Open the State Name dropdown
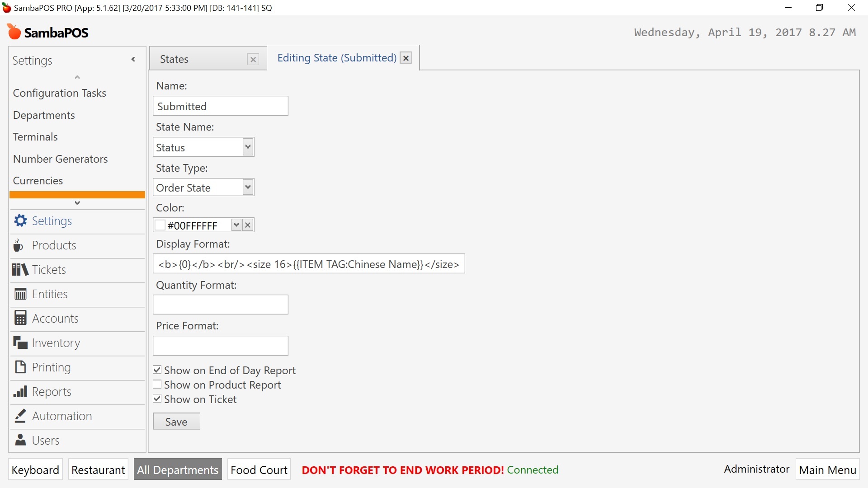This screenshot has width=868, height=488. 248,147
